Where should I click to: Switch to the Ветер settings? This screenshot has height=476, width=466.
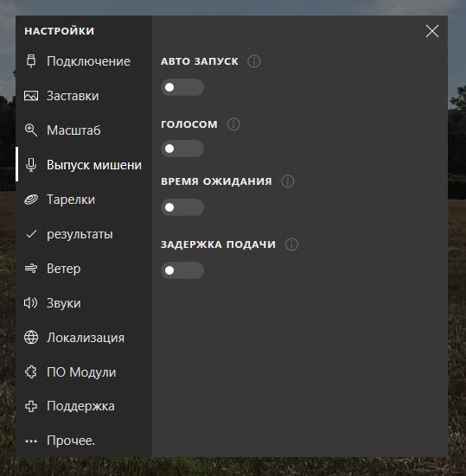[84, 269]
